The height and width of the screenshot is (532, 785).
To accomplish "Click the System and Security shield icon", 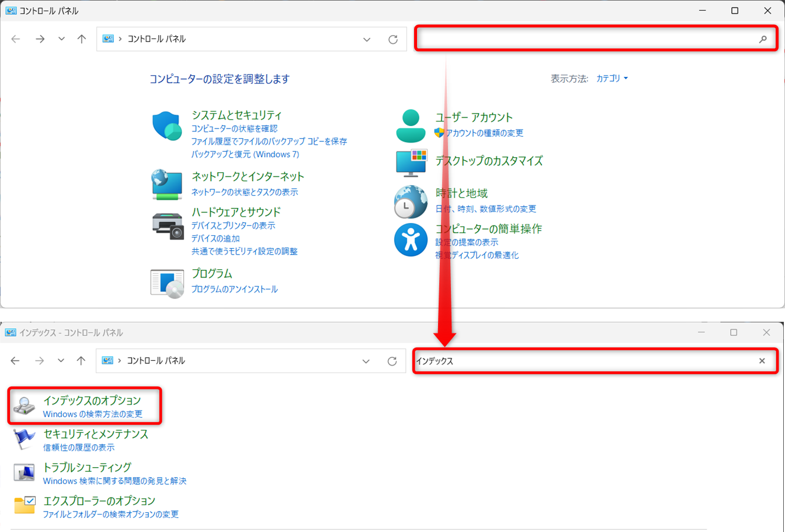I will click(x=168, y=126).
